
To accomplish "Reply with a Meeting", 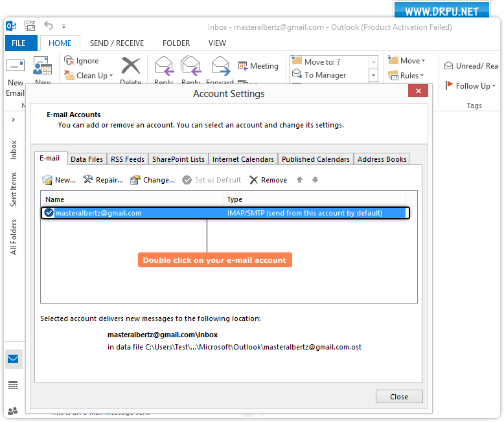I will coord(258,66).
